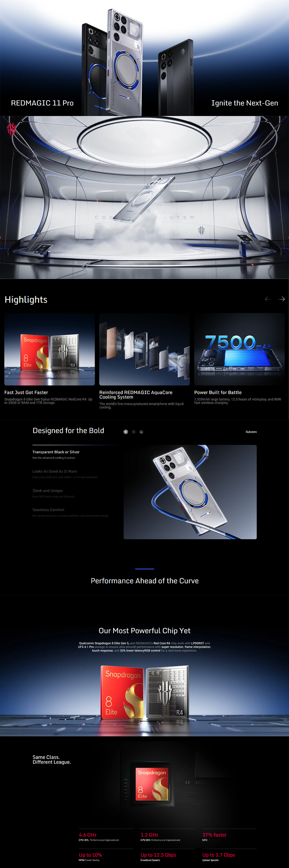Click the exploded phone cooling layers image

pos(144,349)
